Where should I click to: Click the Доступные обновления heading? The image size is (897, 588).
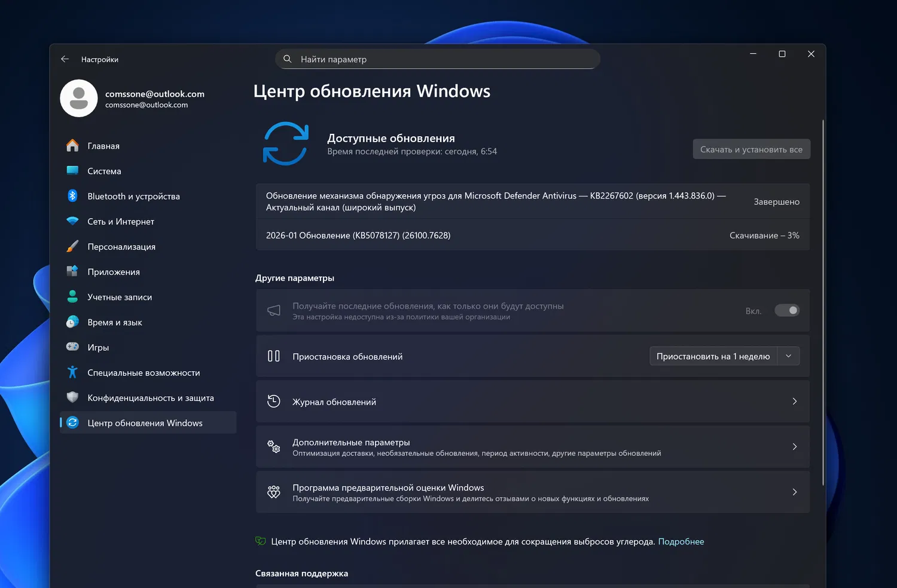[391, 138]
